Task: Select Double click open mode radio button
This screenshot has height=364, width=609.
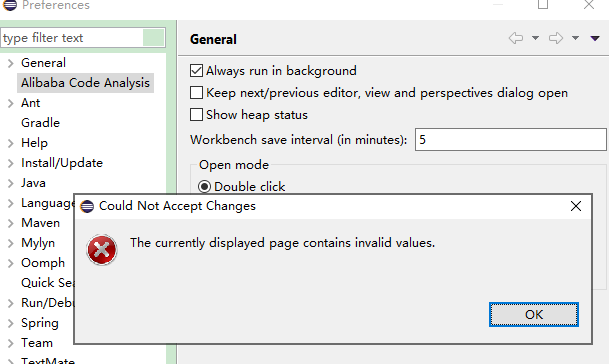Action: point(204,187)
